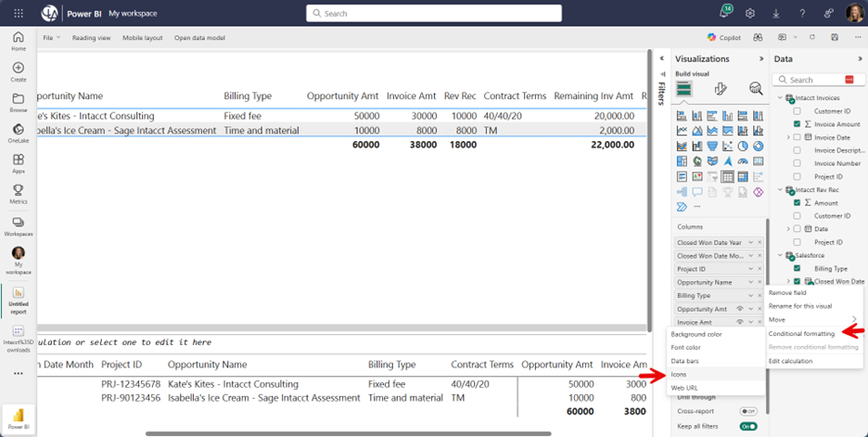
Task: Open OneLake from the left sidebar
Action: [x=18, y=133]
